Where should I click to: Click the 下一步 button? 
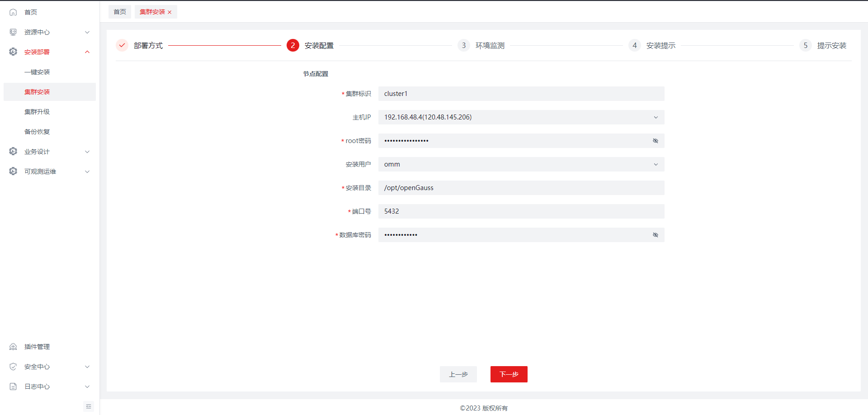click(x=509, y=374)
